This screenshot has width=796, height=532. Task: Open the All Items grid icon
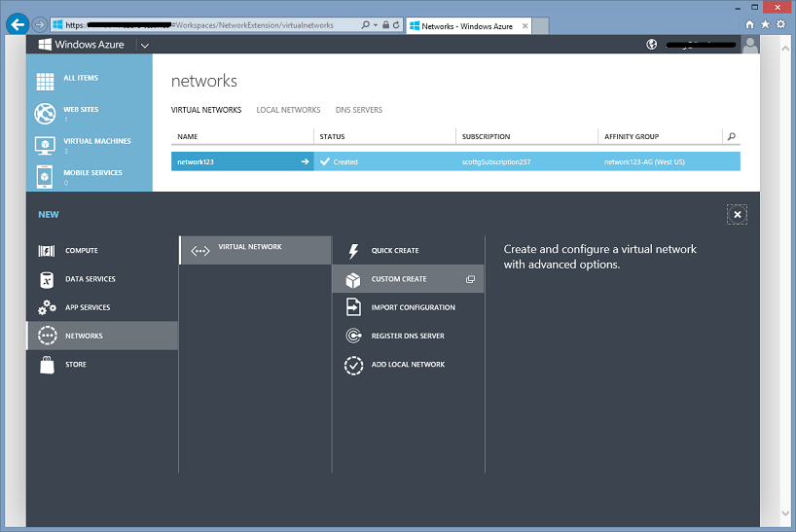click(45, 82)
